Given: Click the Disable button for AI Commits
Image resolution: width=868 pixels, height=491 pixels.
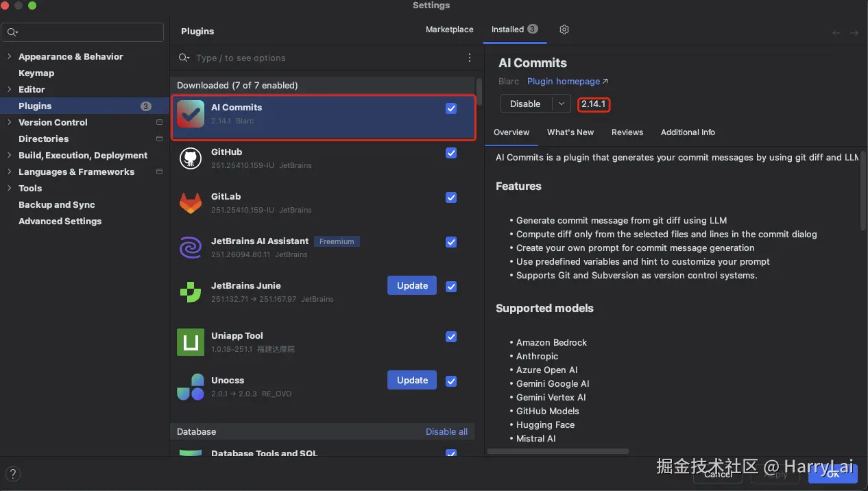Looking at the screenshot, I should [x=526, y=104].
